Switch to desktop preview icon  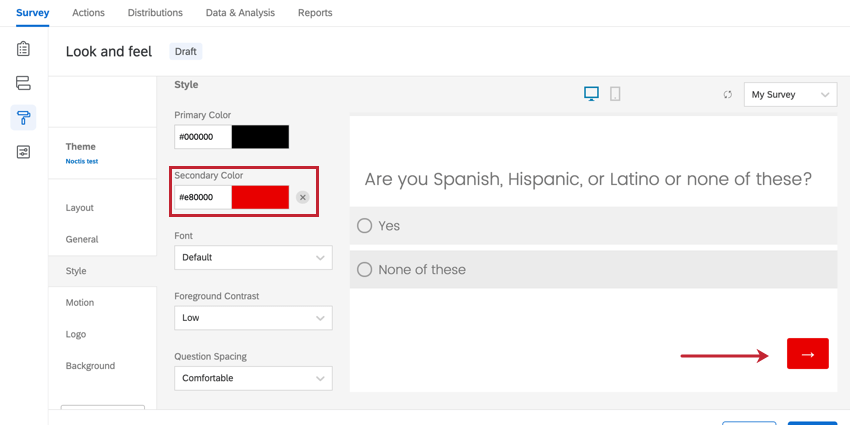[x=591, y=94]
